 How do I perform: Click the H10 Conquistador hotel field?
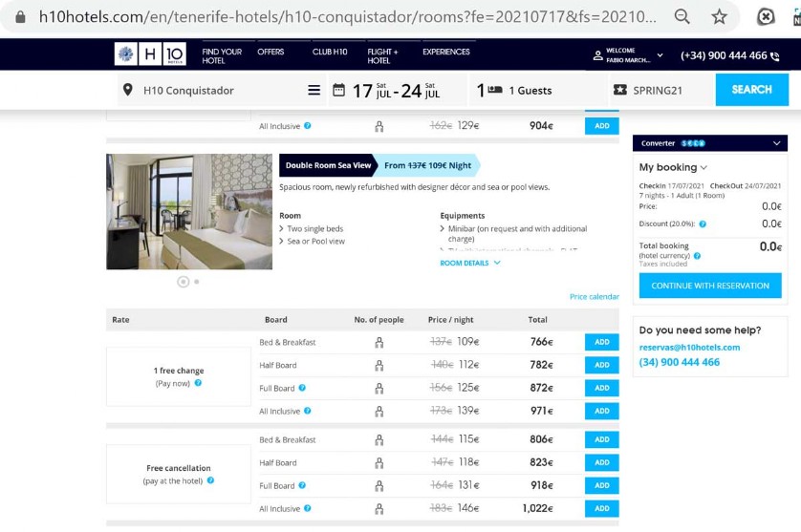222,91
